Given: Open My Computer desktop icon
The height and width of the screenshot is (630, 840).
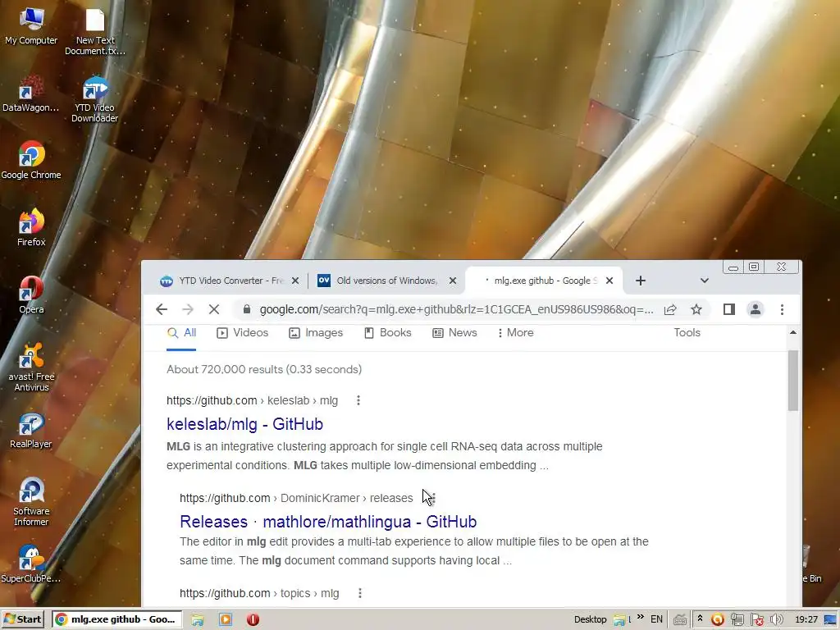Looking at the screenshot, I should 31,25.
